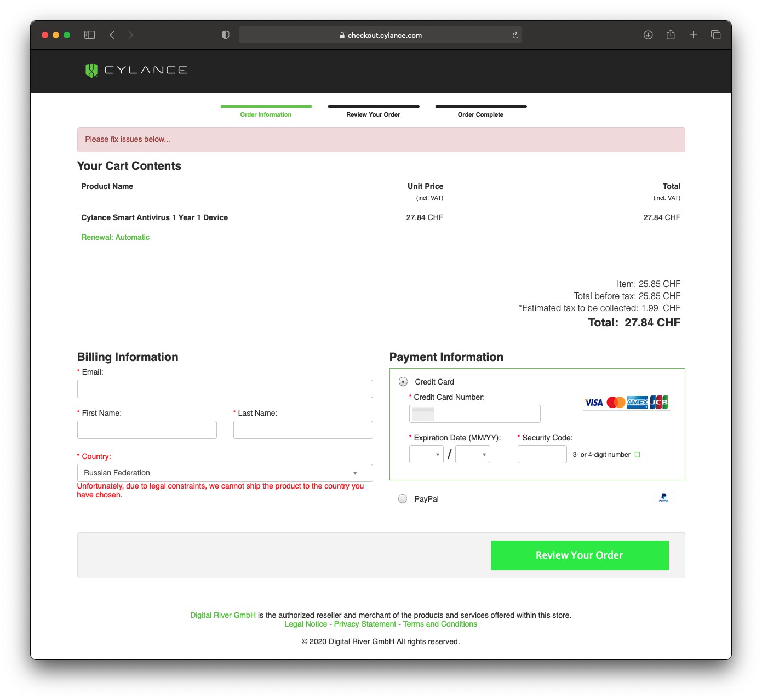Open the Terms and Conditions link
762x700 pixels.
point(440,624)
